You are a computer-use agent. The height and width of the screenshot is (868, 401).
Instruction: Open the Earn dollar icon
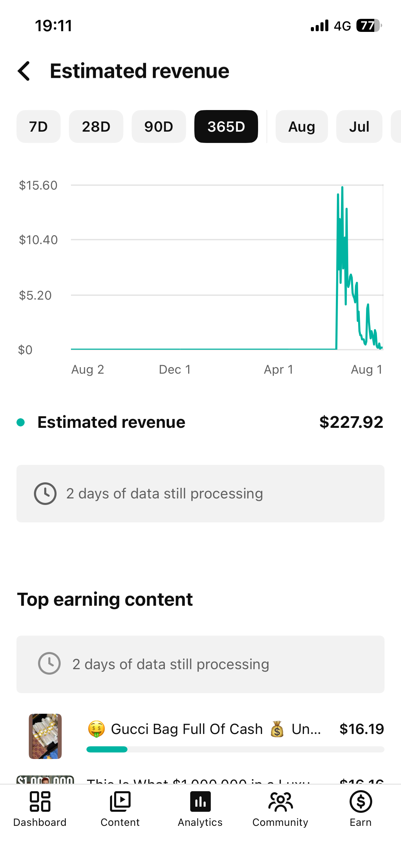(x=361, y=801)
